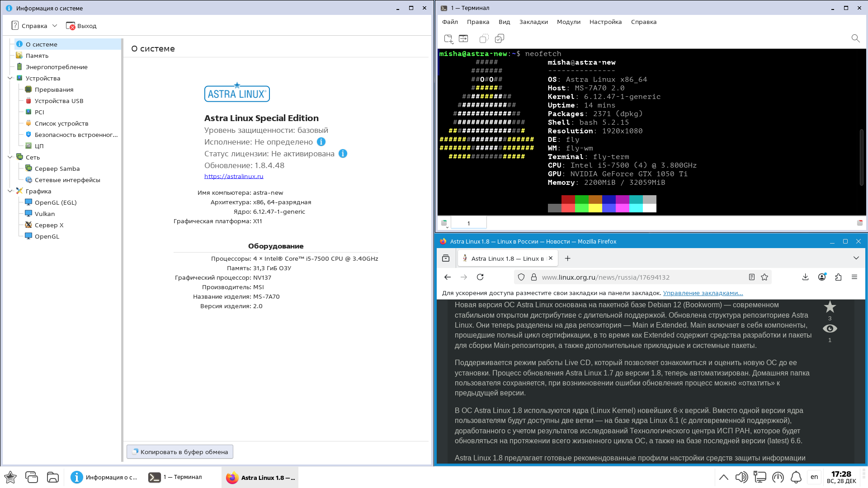Click the red color swatch in neofetch

pos(568,199)
